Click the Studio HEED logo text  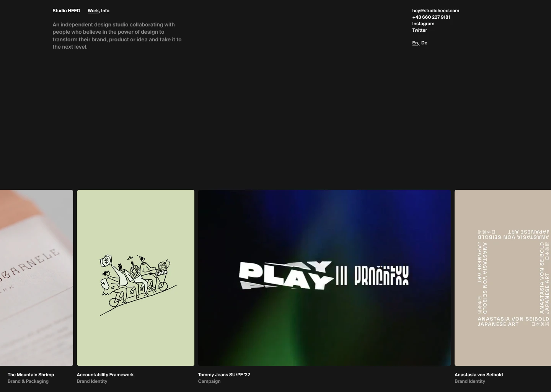tap(66, 11)
